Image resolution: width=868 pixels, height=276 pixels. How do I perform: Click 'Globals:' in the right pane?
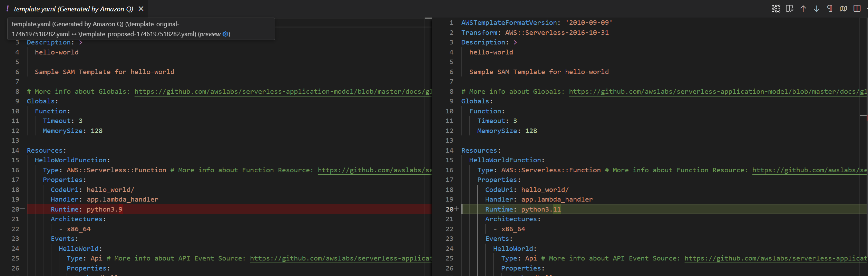477,101
